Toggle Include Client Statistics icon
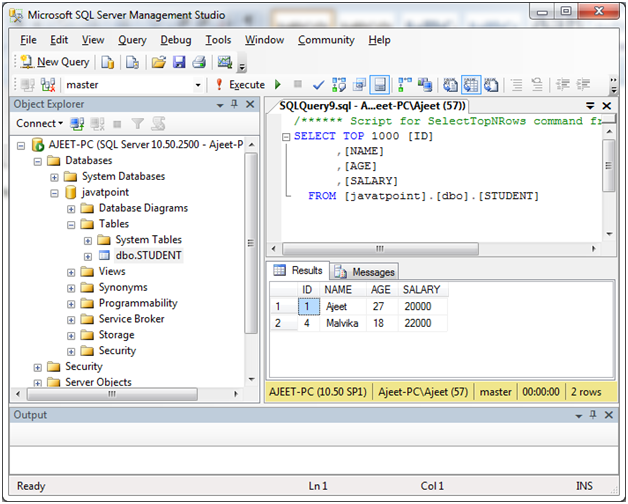The height and width of the screenshot is (504, 628). point(425,85)
